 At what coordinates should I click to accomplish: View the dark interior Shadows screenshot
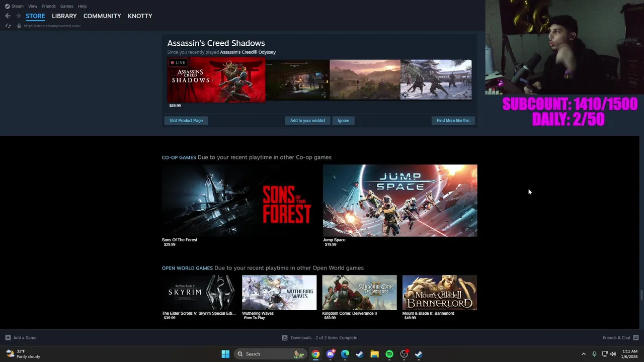click(297, 79)
